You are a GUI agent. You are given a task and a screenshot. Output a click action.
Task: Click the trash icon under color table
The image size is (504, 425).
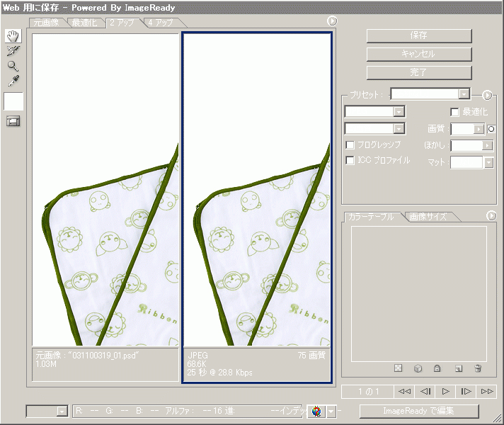[478, 368]
